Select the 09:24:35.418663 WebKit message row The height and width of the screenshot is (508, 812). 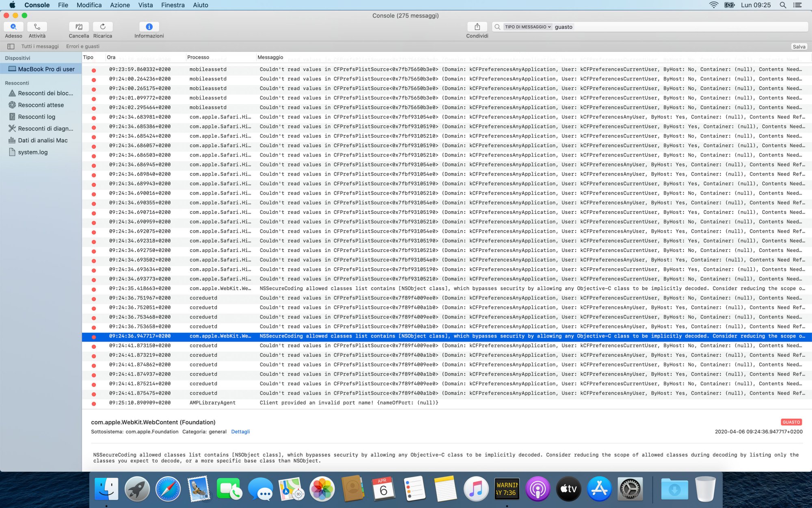pyautogui.click(x=447, y=289)
